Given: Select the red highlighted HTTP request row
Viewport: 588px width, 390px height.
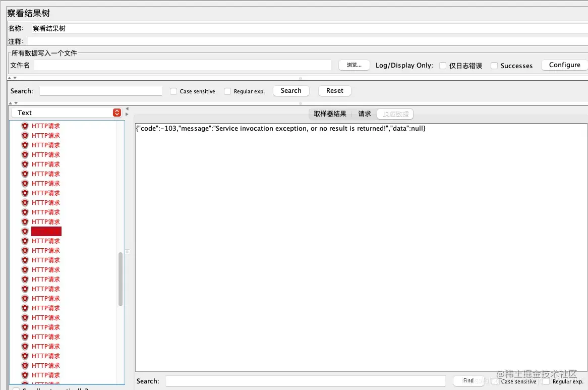Looking at the screenshot, I should click(46, 232).
